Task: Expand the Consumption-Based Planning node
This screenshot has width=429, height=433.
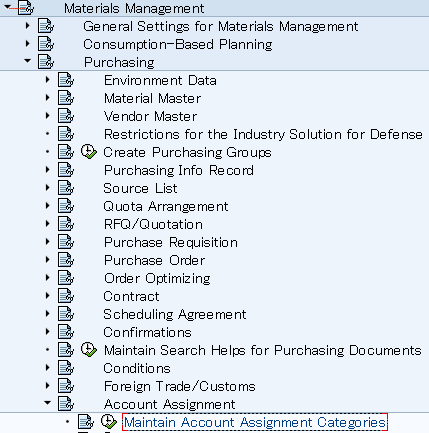Action: [x=28, y=44]
